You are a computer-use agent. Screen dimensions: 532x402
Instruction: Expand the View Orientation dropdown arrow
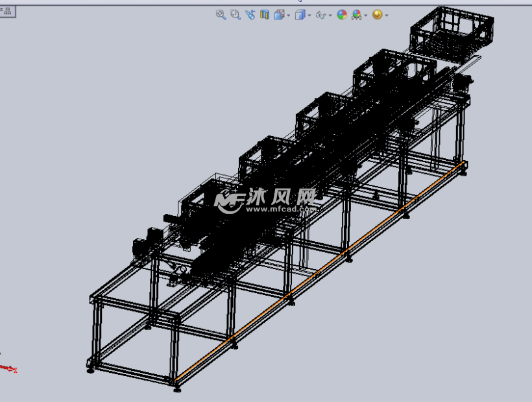(x=289, y=15)
